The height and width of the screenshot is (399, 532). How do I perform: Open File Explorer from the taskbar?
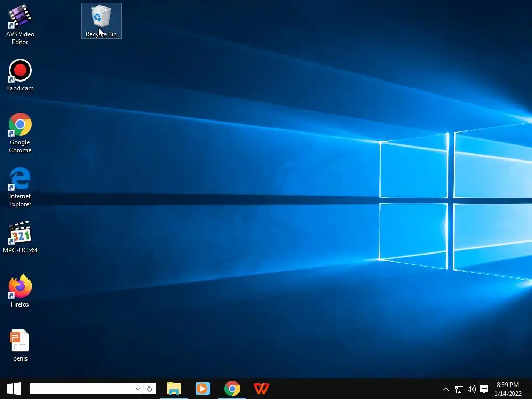(x=174, y=389)
